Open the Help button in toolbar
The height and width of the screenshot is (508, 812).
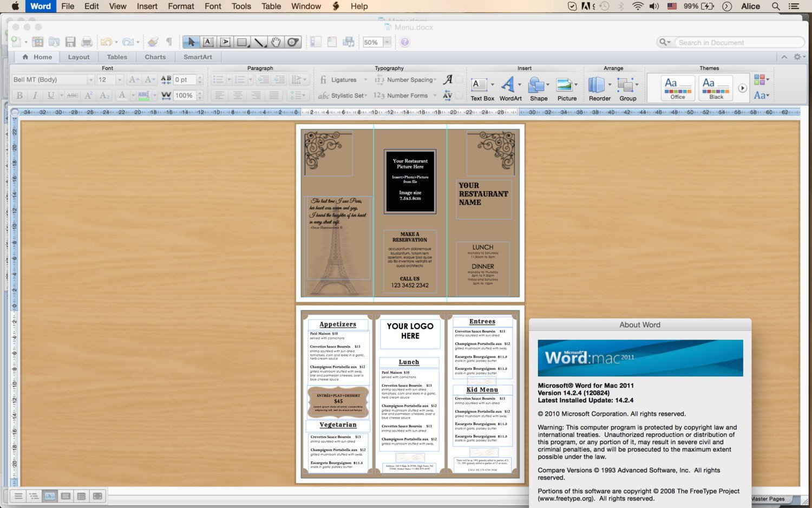(405, 42)
